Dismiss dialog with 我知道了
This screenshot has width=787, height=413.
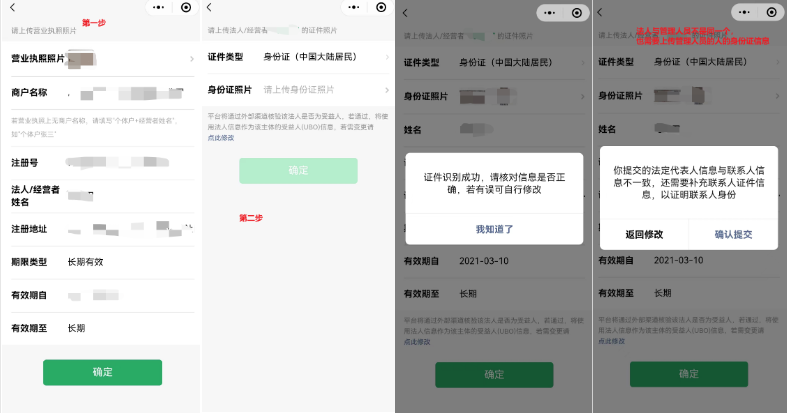pos(494,229)
